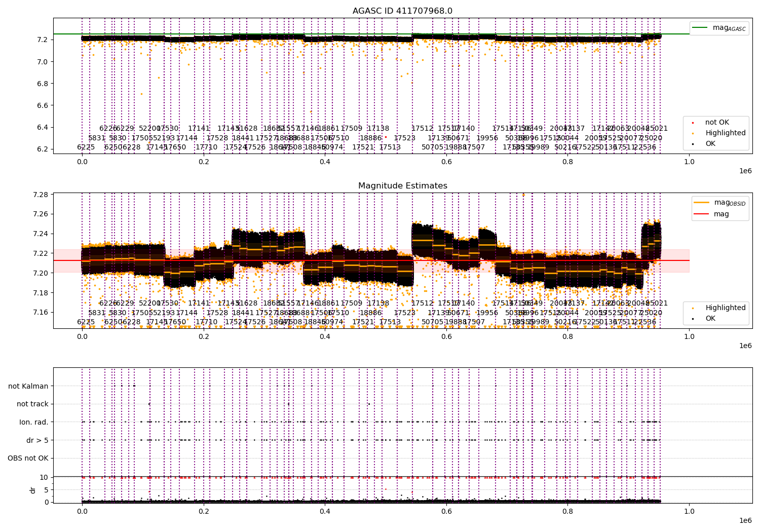Click the "6.2" y-tick of the top plot
Screen dimensions: 760x532
(x=44, y=149)
